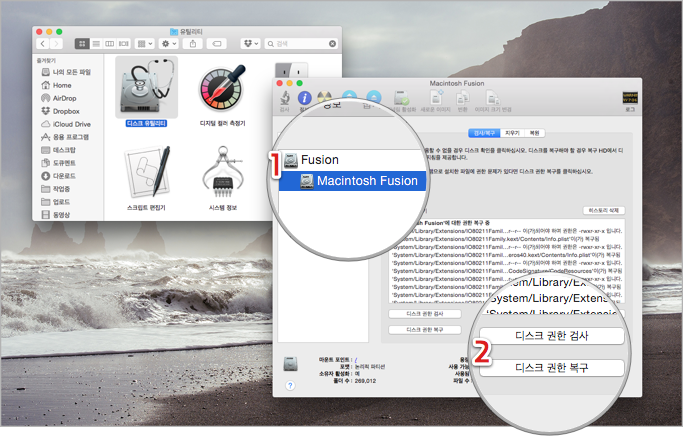Switch to the 검사/복구 tab
This screenshot has height=436, width=683.
point(484,133)
